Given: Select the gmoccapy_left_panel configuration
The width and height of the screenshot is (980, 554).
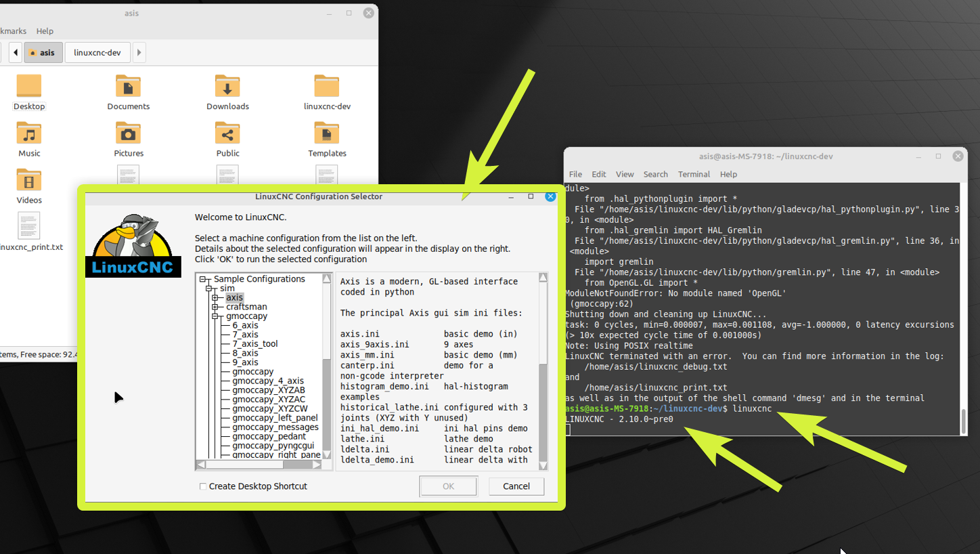Looking at the screenshot, I should tap(275, 418).
